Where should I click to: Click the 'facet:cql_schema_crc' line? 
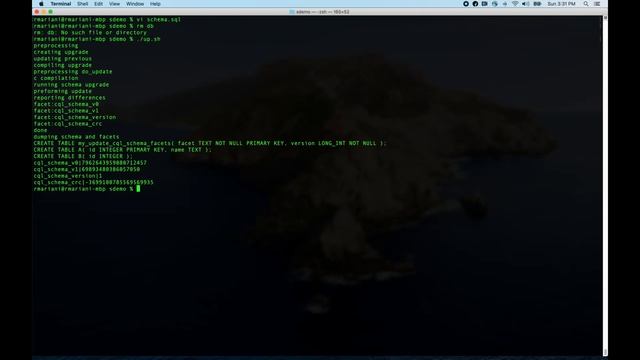pos(68,124)
